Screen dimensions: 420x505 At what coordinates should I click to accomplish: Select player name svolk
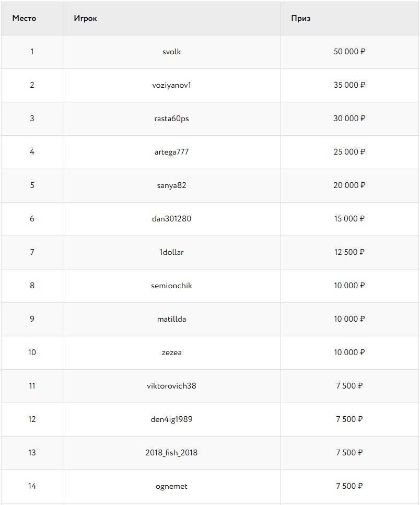171,52
